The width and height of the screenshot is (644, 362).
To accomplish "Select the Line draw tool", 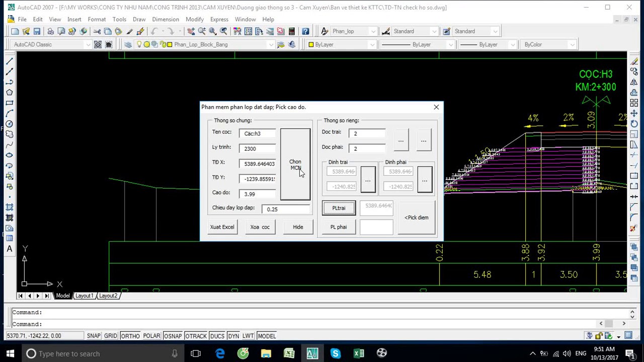I will tap(9, 61).
